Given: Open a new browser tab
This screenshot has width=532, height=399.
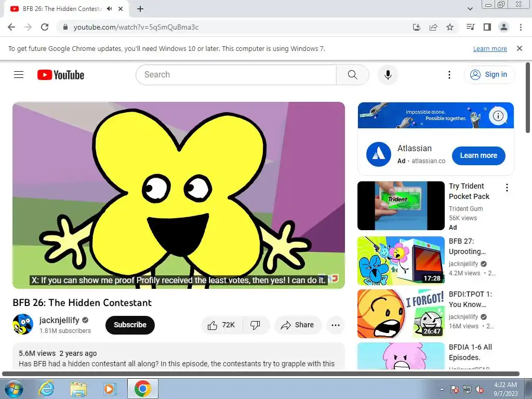Looking at the screenshot, I should pos(140,9).
